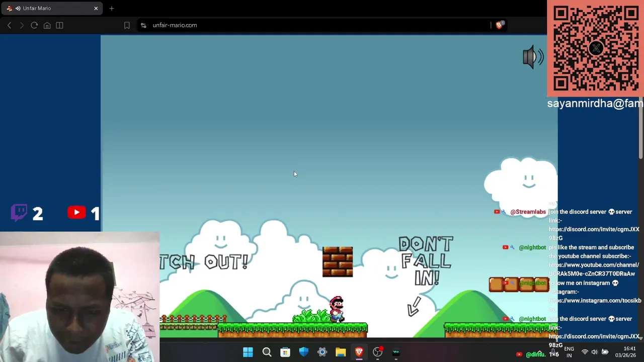The width and height of the screenshot is (644, 362).
Task: Go back in browser history
Action: tap(9, 25)
